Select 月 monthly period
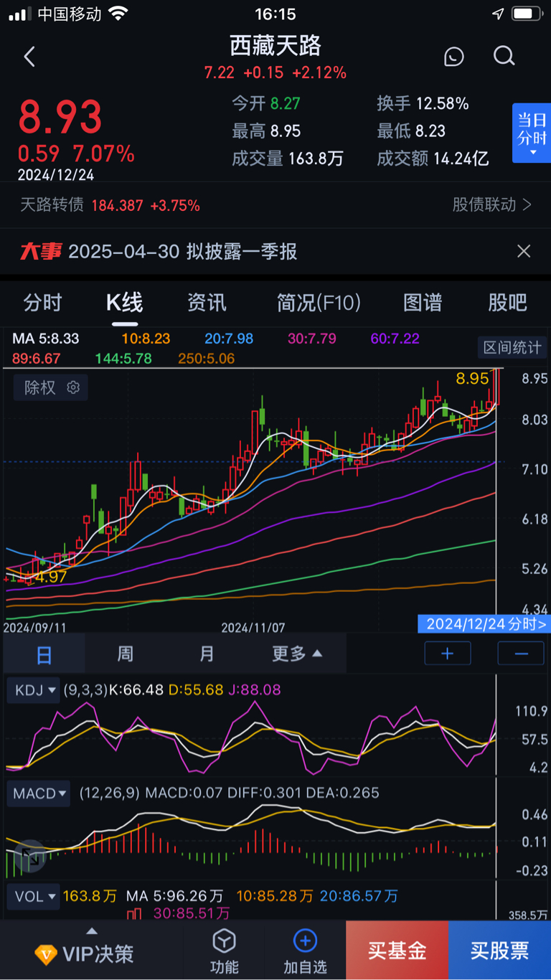 (207, 654)
